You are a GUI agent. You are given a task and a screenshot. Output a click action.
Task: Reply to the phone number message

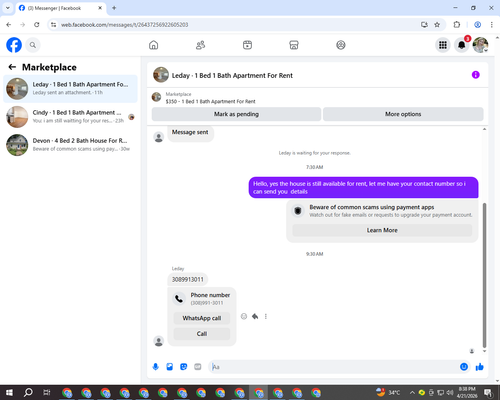[x=255, y=316]
